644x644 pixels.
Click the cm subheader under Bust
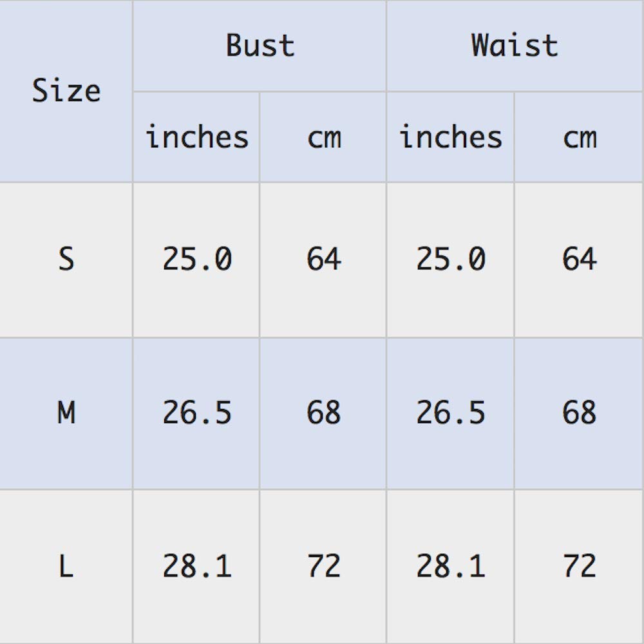coord(323,137)
